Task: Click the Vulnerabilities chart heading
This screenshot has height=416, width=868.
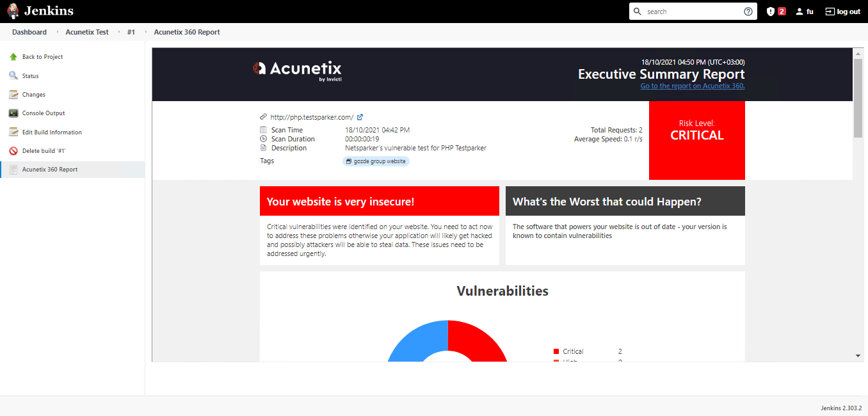Action: 502,291
